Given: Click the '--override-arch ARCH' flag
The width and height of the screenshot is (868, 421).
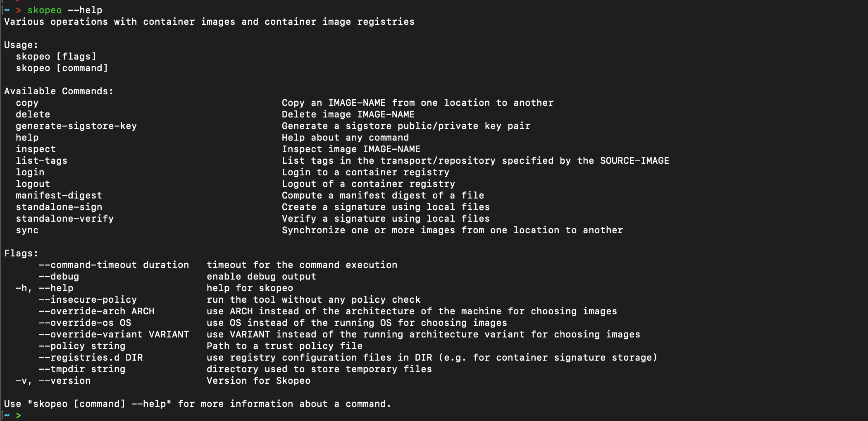Looking at the screenshot, I should (96, 311).
